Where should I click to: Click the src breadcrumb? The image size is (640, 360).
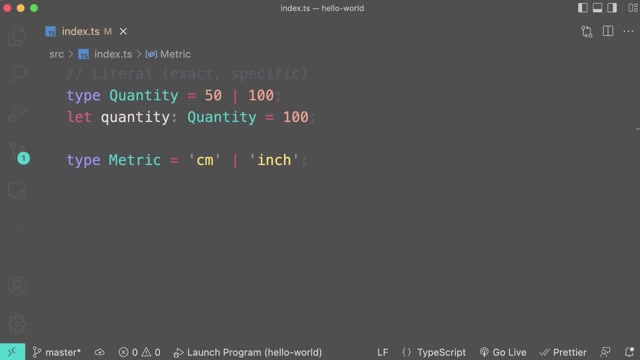click(x=56, y=54)
